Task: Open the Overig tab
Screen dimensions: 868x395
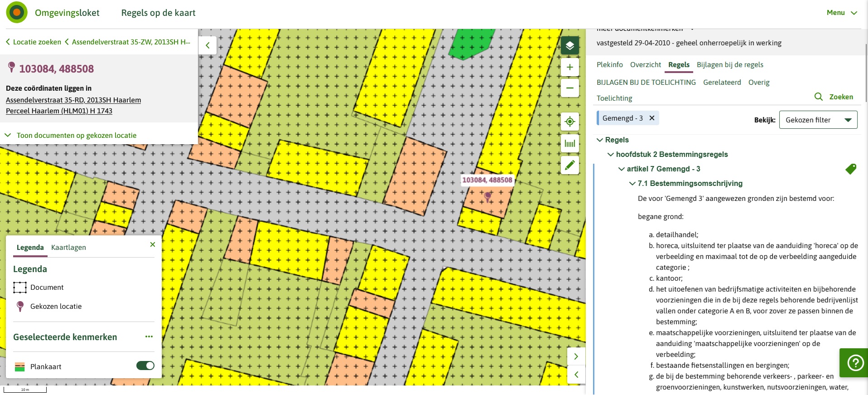Action: pos(759,82)
